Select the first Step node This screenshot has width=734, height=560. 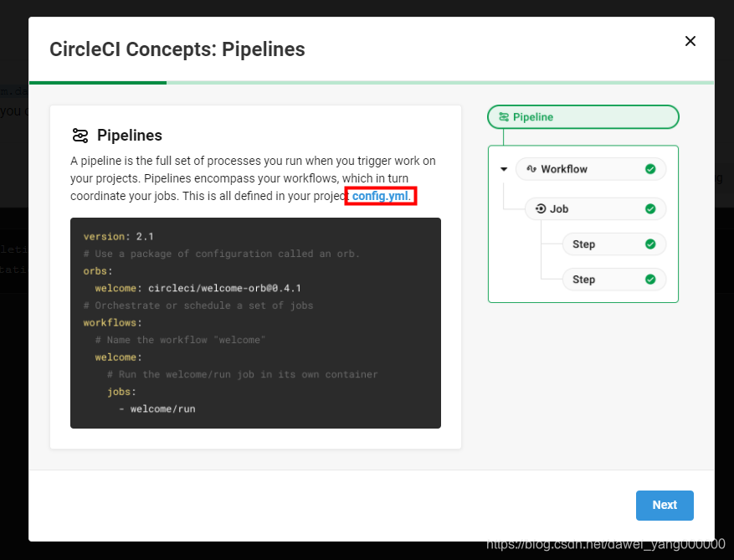coord(613,244)
